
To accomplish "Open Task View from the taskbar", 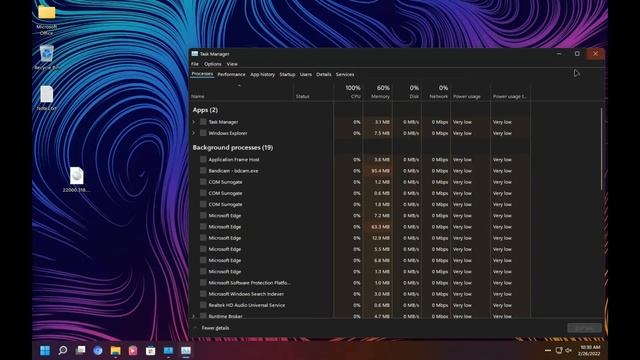I will point(80,350).
